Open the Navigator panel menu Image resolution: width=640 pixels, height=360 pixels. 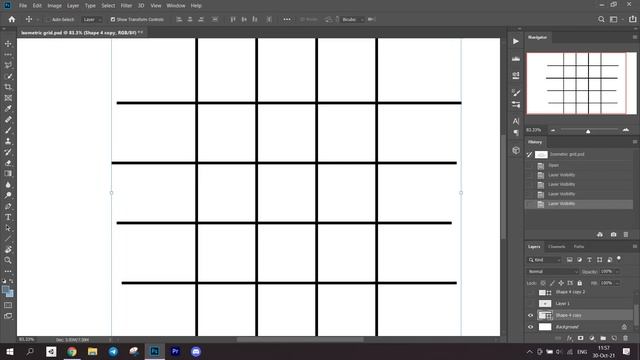(635, 37)
